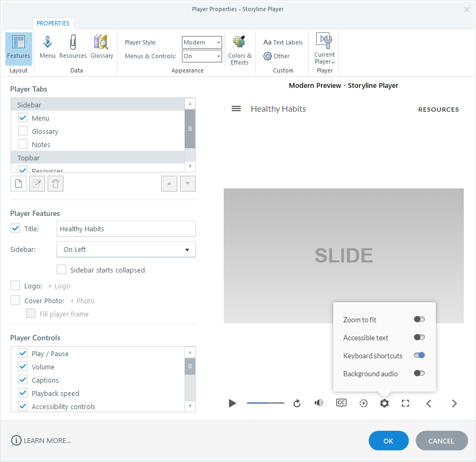Click the new player tab icon
Viewport: 476px width, 462px height.
click(x=19, y=184)
